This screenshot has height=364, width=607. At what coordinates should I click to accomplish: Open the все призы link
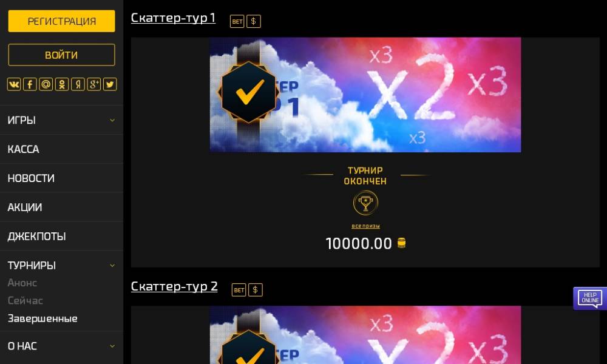pyautogui.click(x=365, y=226)
